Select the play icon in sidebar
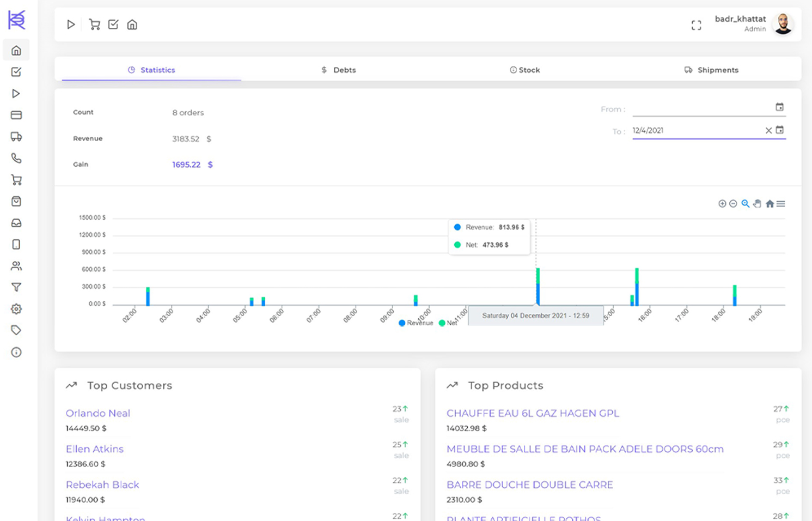The height and width of the screenshot is (521, 812). (16, 94)
